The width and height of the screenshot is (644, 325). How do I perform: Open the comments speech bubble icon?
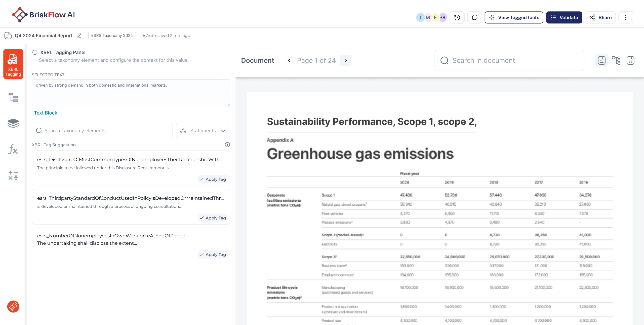pyautogui.click(x=474, y=17)
